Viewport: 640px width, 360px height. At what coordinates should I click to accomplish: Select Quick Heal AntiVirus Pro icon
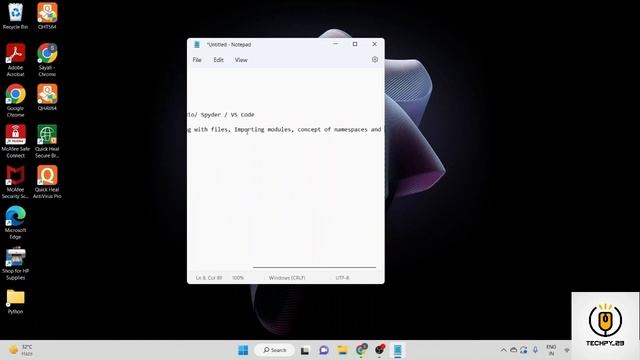point(47,182)
